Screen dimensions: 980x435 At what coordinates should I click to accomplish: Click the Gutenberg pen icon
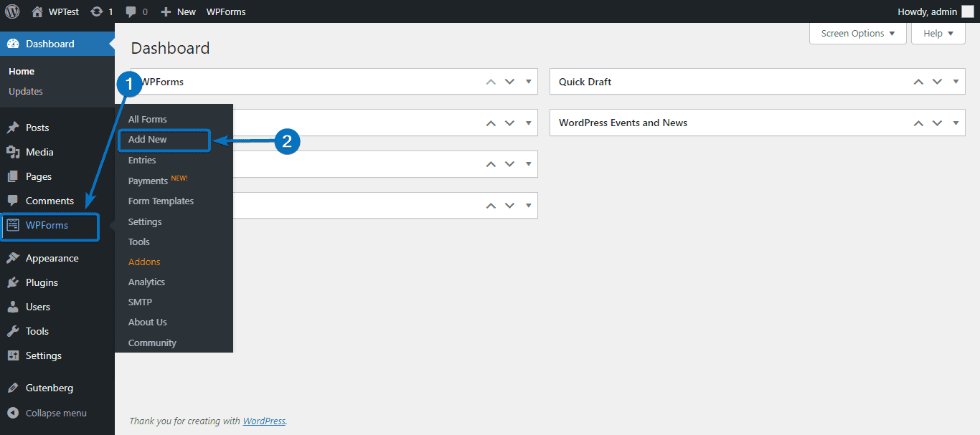pos(13,388)
